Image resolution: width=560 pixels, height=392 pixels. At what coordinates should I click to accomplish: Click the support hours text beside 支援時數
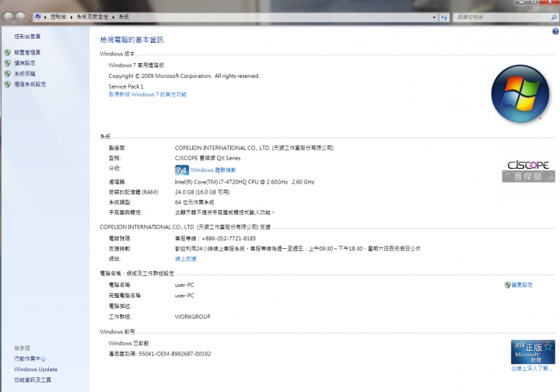click(x=297, y=248)
